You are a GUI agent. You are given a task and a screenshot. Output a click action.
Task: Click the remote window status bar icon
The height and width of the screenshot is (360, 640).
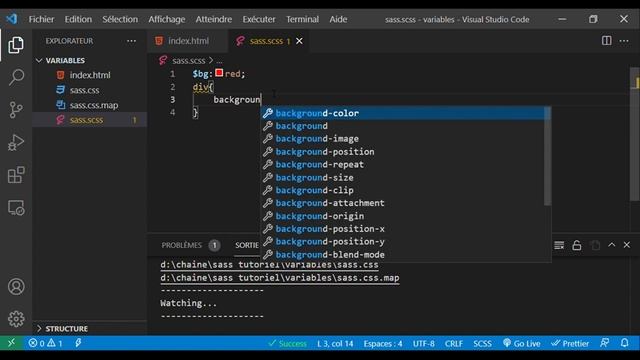coord(11,343)
